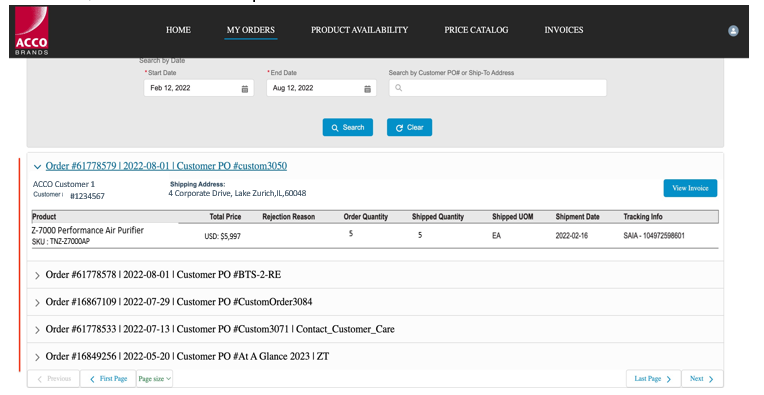Click the blue Search button
Screen dimensions: 764x395
click(348, 128)
